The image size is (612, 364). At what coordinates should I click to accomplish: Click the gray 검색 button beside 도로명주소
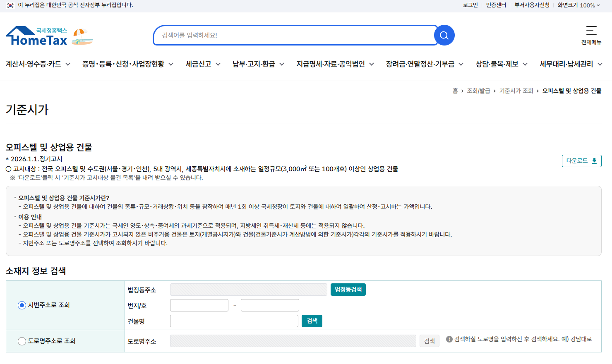click(x=430, y=341)
